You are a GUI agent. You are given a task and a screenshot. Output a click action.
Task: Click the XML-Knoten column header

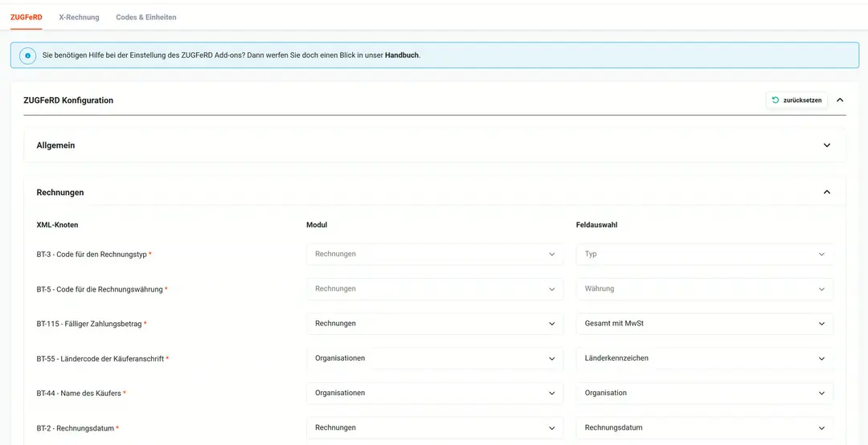57,225
